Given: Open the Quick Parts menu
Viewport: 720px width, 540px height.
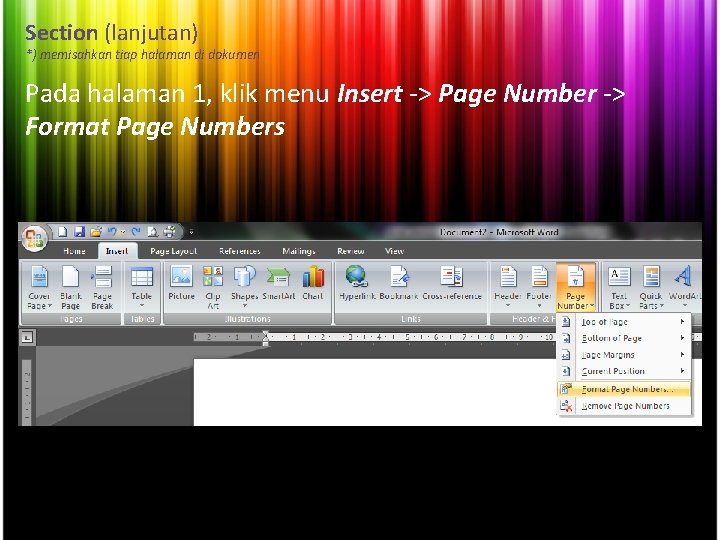Looking at the screenshot, I should [x=651, y=288].
